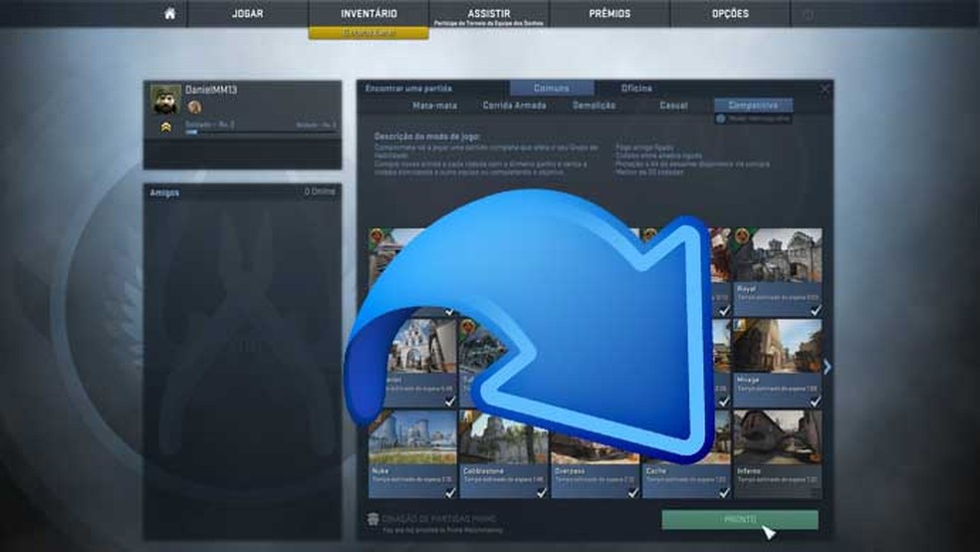Click the green PRONTO button
This screenshot has height=552, width=980.
point(740,519)
